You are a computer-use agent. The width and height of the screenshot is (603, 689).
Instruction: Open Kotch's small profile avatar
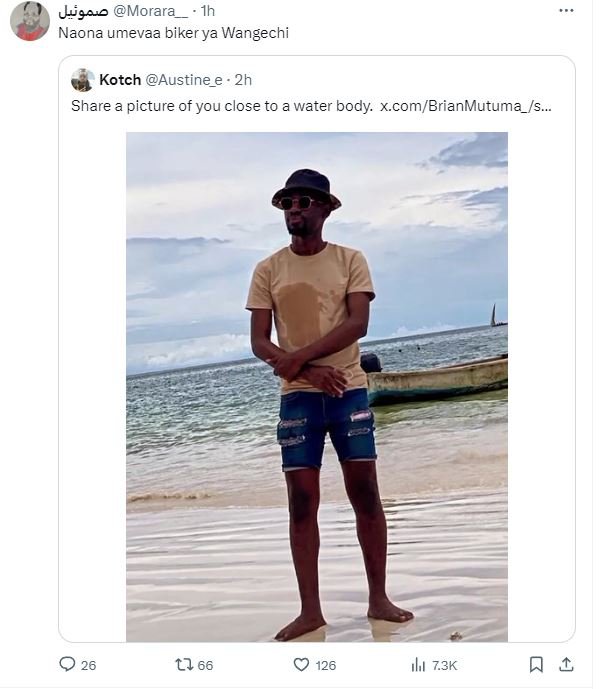point(83,80)
